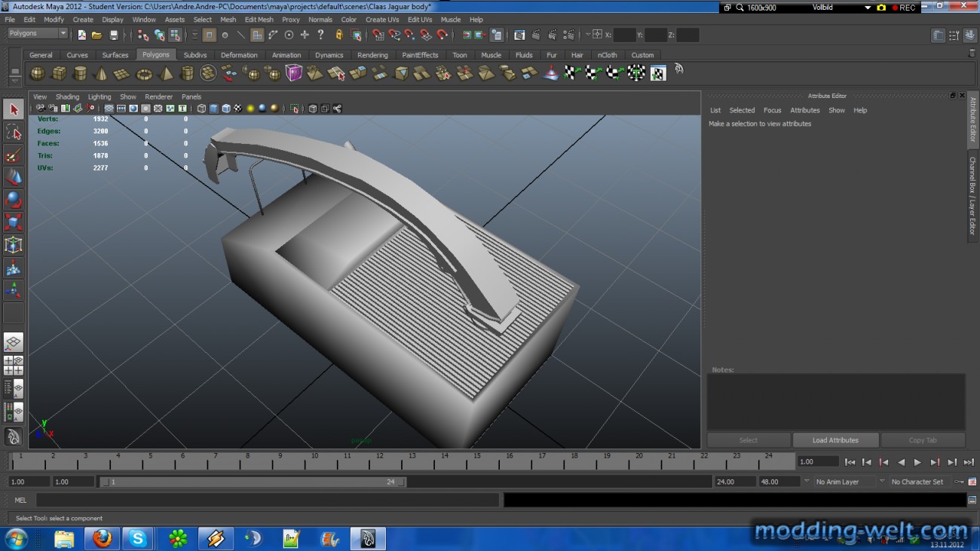The image size is (980, 551).
Task: Save the scene with the floppy disk icon
Action: [x=114, y=35]
